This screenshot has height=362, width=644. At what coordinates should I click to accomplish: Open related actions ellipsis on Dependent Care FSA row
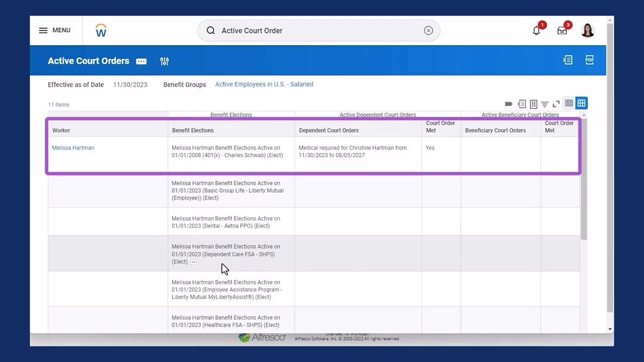(x=194, y=262)
